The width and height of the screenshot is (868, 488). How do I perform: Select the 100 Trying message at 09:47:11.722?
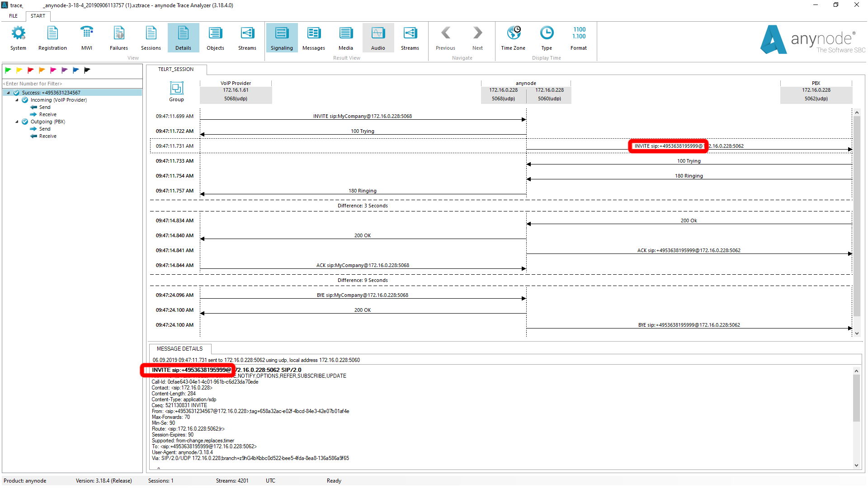tap(363, 131)
